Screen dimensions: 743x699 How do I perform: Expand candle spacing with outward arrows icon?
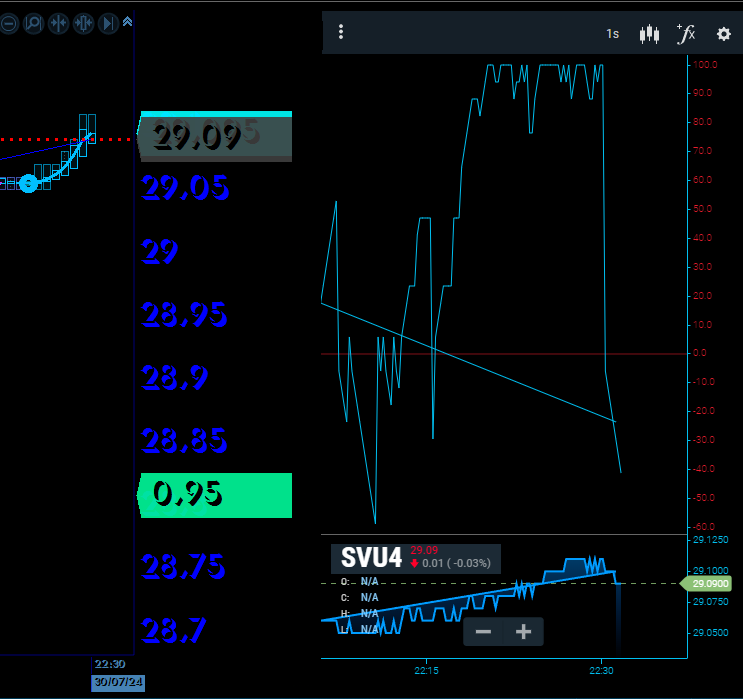83,23
